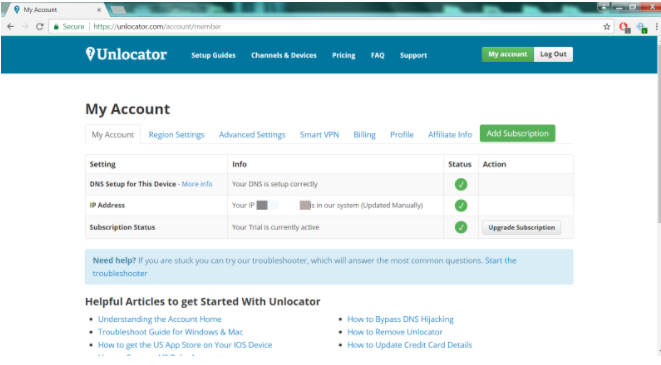Click the green My account button

508,54
